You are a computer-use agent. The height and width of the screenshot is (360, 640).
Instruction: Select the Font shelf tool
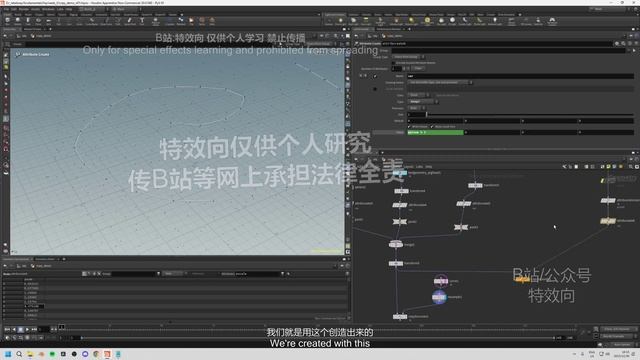(142, 21)
